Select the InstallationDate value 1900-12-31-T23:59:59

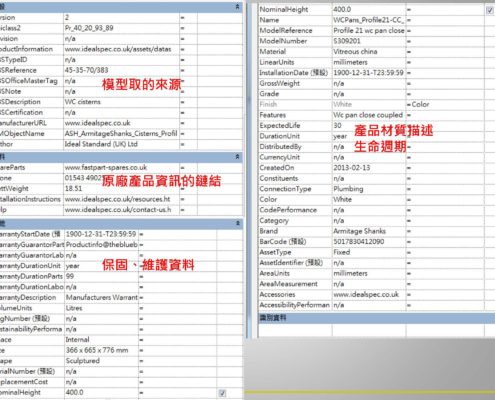pos(369,73)
